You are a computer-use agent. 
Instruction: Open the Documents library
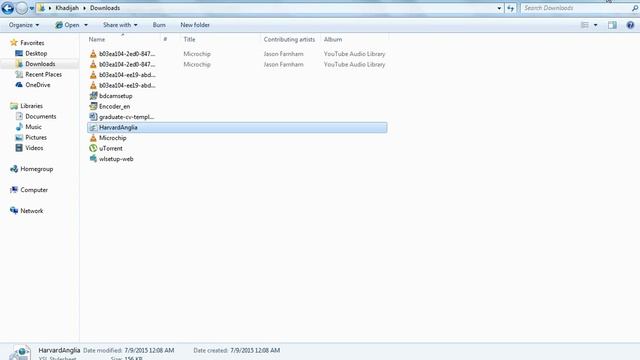coord(40,117)
